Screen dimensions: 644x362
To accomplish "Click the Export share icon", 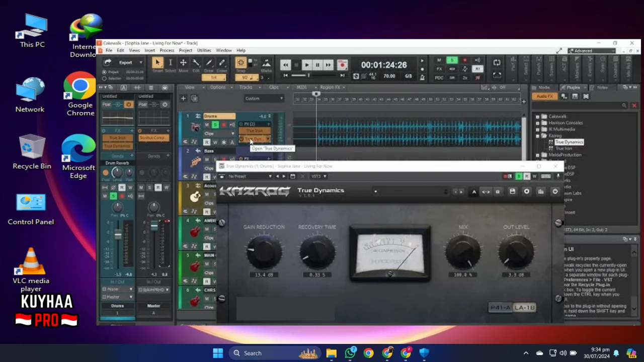I will coord(107,62).
